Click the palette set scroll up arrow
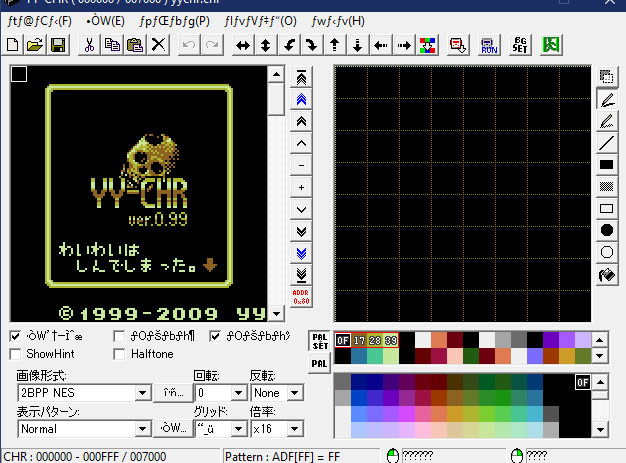626x463 pixels. coord(600,340)
